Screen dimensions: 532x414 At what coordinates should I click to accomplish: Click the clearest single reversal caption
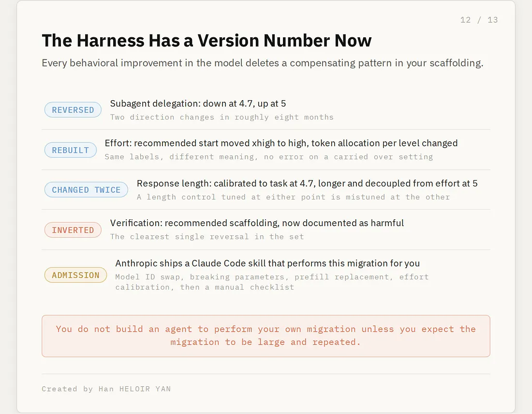click(207, 237)
